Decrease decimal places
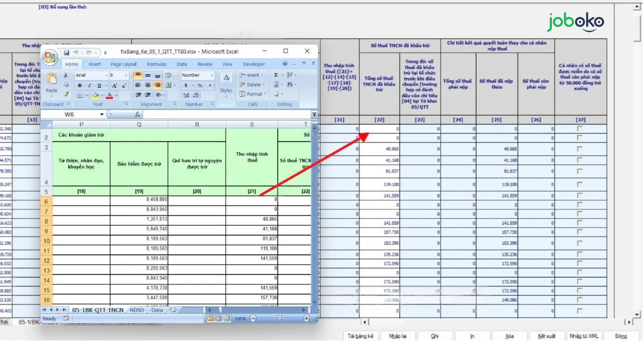 [196, 95]
